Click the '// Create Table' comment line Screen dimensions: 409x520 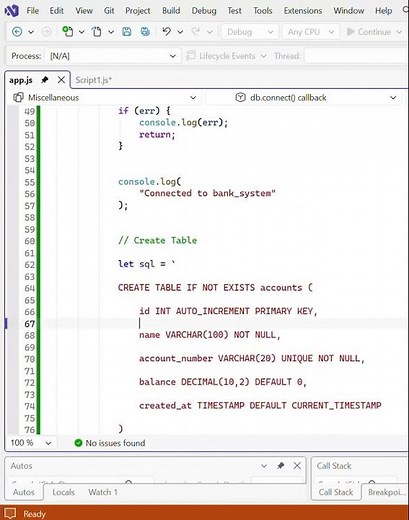(157, 240)
